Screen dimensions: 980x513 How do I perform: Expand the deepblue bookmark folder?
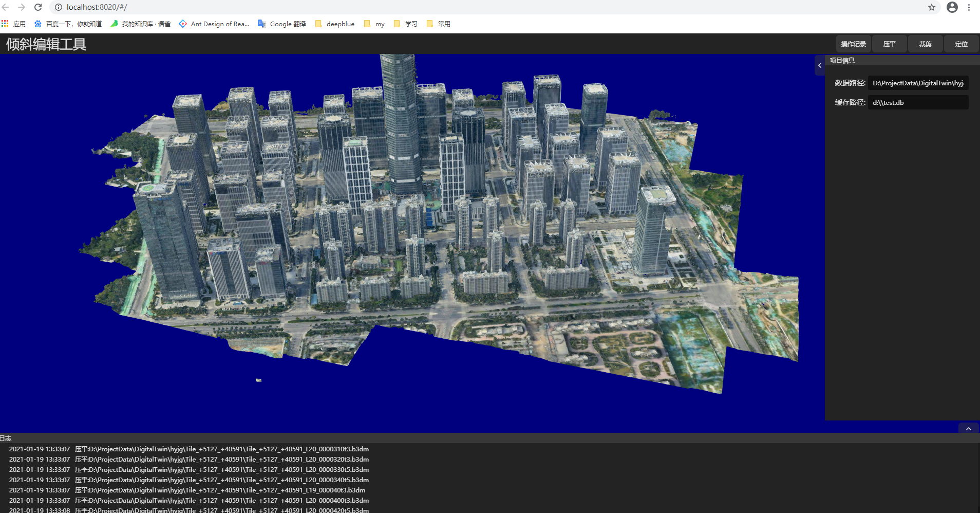[335, 24]
